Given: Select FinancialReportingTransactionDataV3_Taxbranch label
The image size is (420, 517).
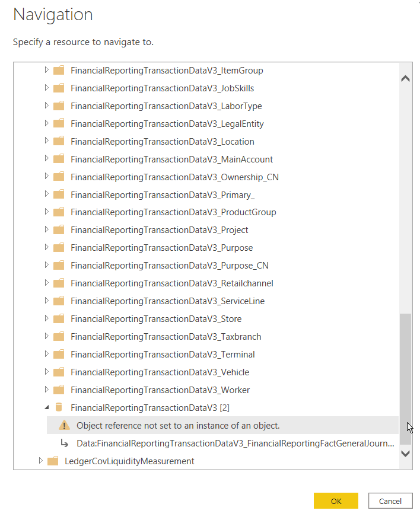Looking at the screenshot, I should click(x=166, y=337).
